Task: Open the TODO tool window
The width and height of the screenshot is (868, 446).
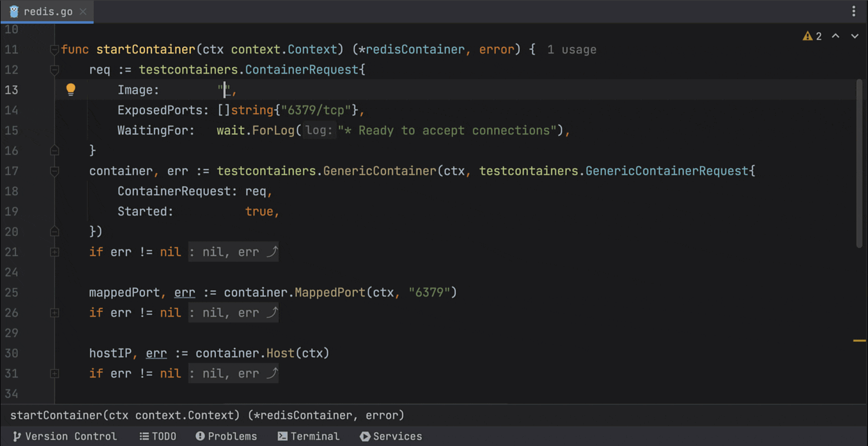Action: pos(157,436)
